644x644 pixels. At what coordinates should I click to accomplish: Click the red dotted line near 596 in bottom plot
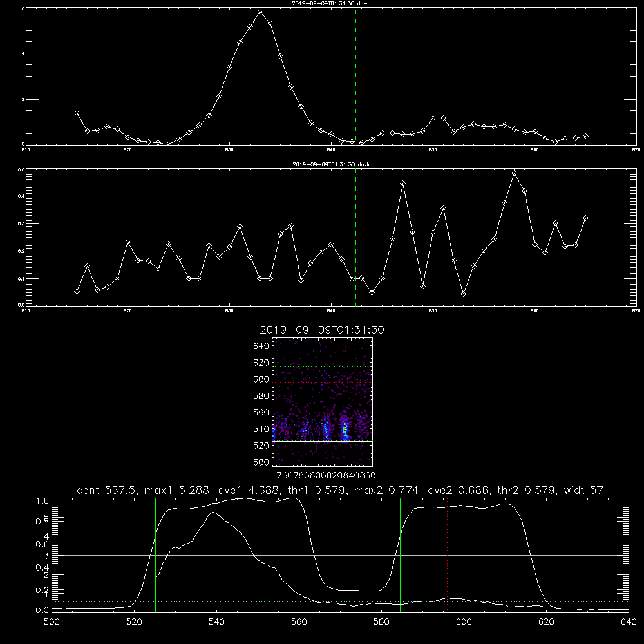coord(448,555)
